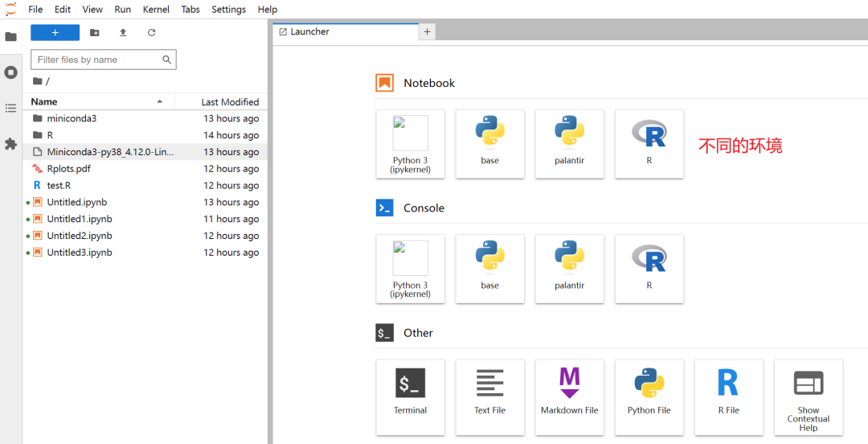Add a new tab with plus button
The width and height of the screenshot is (868, 444).
point(427,32)
